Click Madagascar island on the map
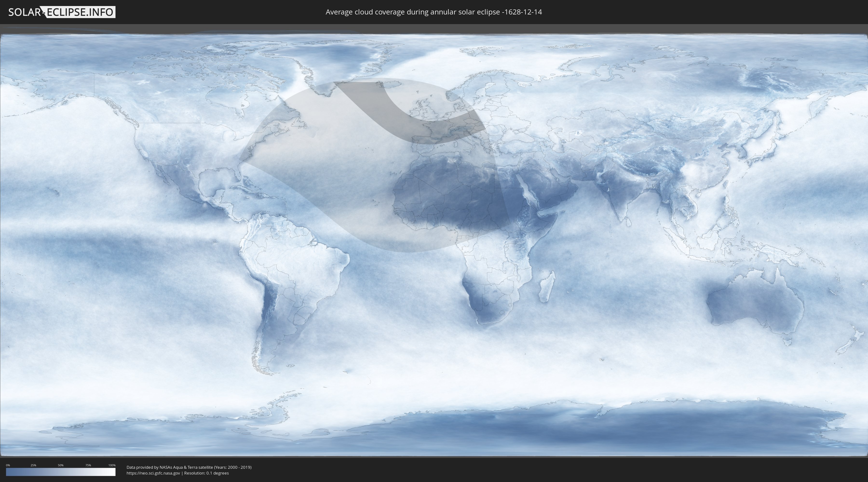The image size is (868, 482). [x=547, y=287]
